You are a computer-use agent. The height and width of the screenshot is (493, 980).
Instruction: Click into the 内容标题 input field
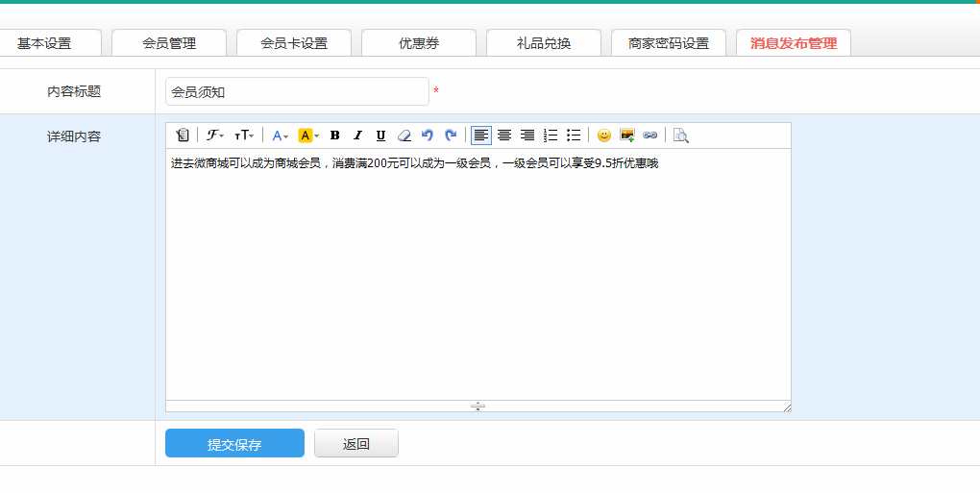pos(297,92)
